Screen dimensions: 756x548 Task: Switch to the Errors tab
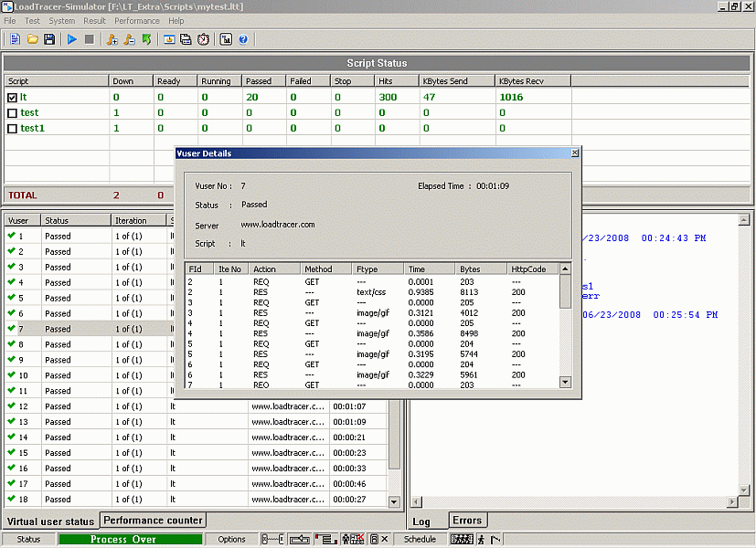coord(466,521)
